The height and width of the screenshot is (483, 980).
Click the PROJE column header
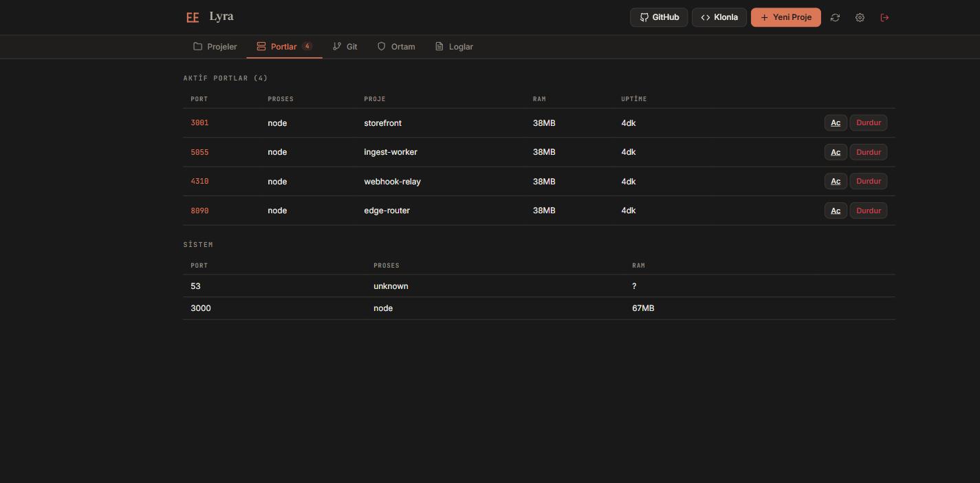coord(375,99)
